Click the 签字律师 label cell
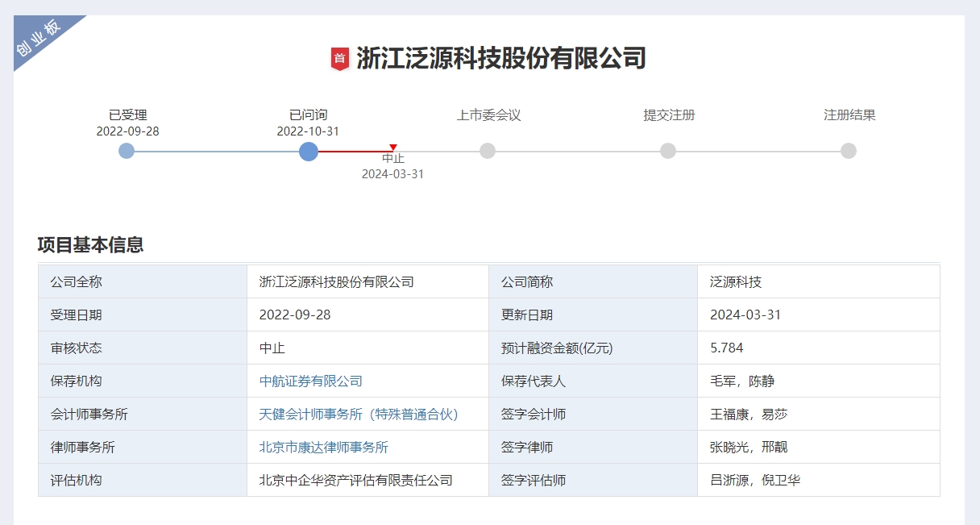Viewport: 980px width, 525px height. coord(593,448)
